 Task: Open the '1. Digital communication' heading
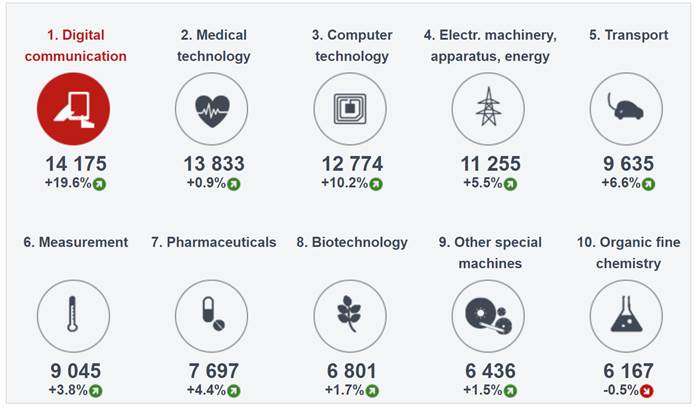pos(75,45)
